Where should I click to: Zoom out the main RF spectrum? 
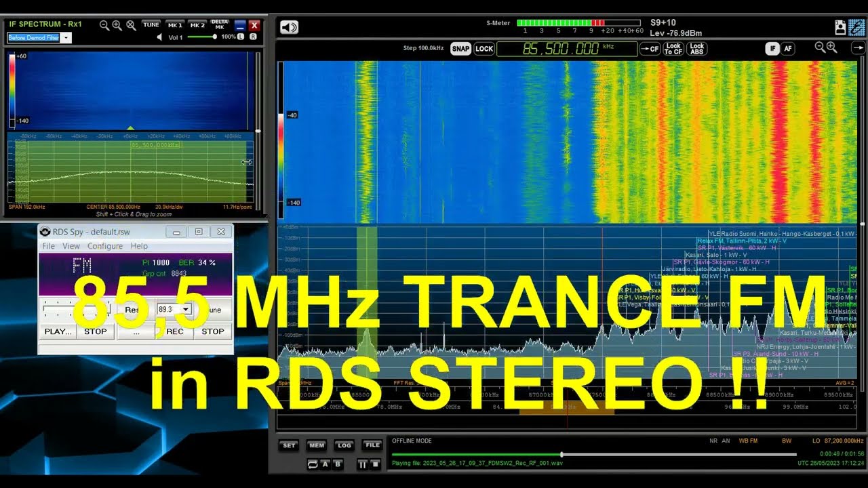[819, 47]
